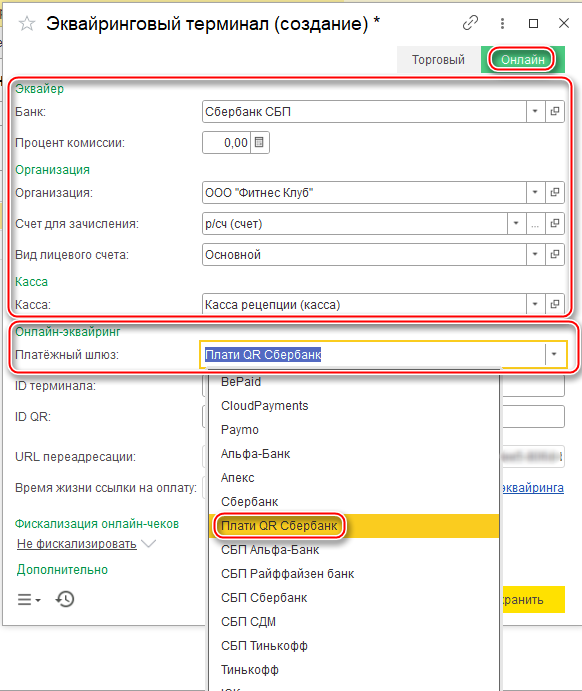Switch to Торговый terminal type
Viewport: 582px width, 691px height.
pyautogui.click(x=438, y=59)
